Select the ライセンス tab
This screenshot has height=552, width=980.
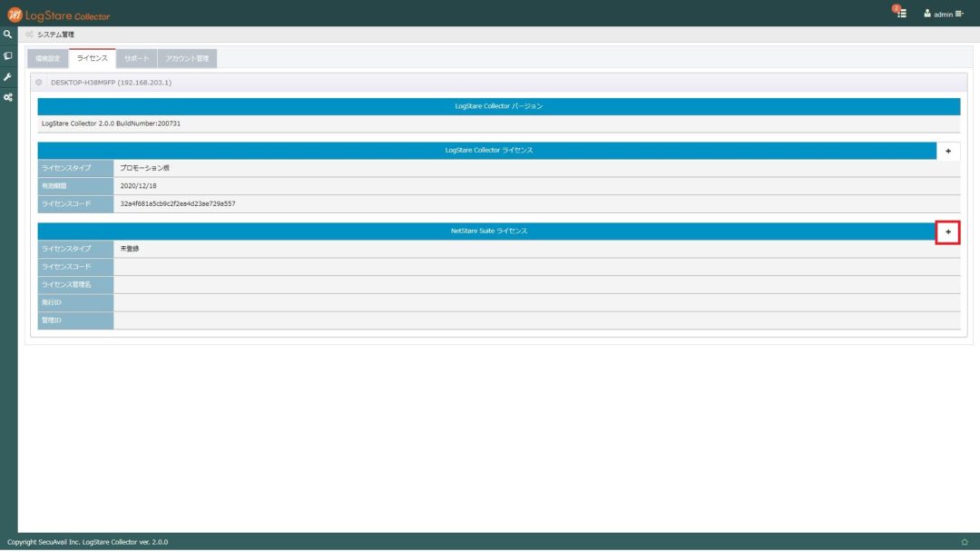pyautogui.click(x=93, y=58)
